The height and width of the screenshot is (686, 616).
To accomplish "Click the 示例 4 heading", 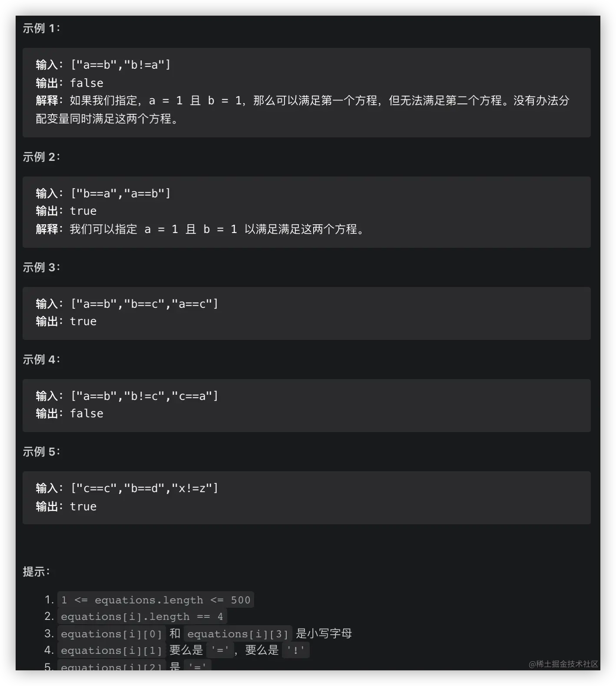I will coord(41,360).
